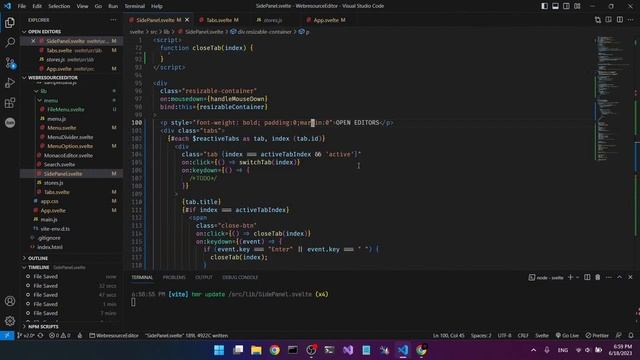Open Windows Start menu
This screenshot has height=360, width=640.
[219, 350]
